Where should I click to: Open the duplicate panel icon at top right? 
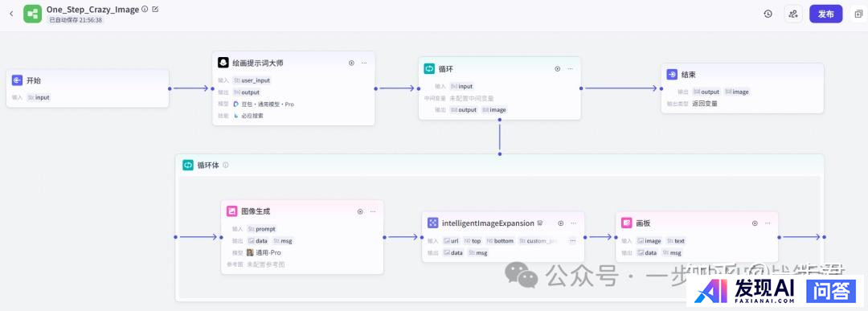858,14
